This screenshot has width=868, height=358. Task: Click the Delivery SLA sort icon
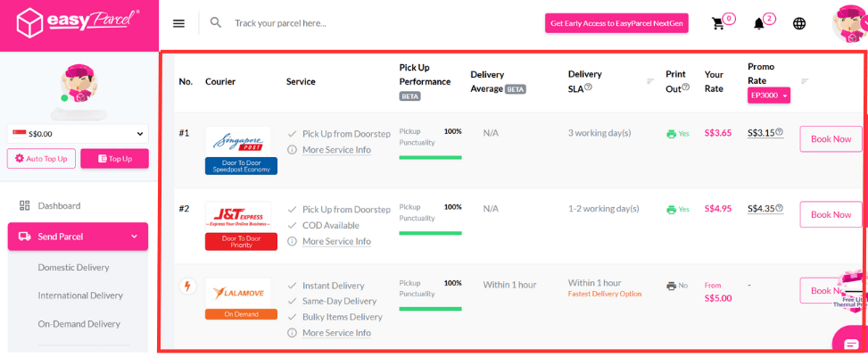pyautogui.click(x=650, y=81)
